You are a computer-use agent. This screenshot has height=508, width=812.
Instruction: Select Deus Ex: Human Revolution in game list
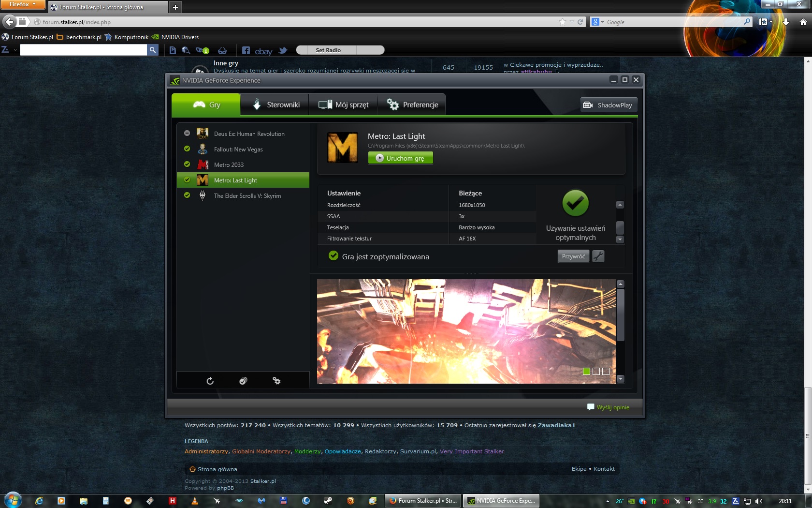[243, 134]
